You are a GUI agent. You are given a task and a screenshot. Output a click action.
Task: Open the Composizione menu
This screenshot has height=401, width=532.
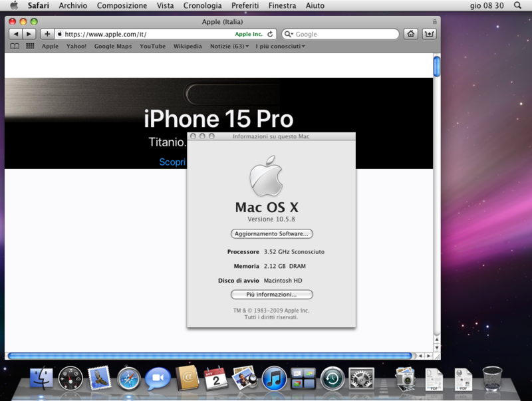(122, 5)
